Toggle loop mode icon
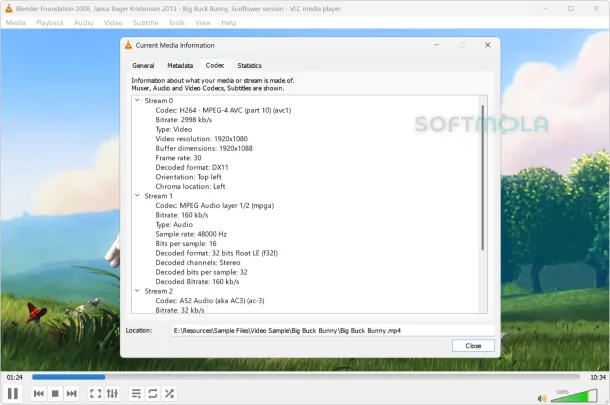 152,393
